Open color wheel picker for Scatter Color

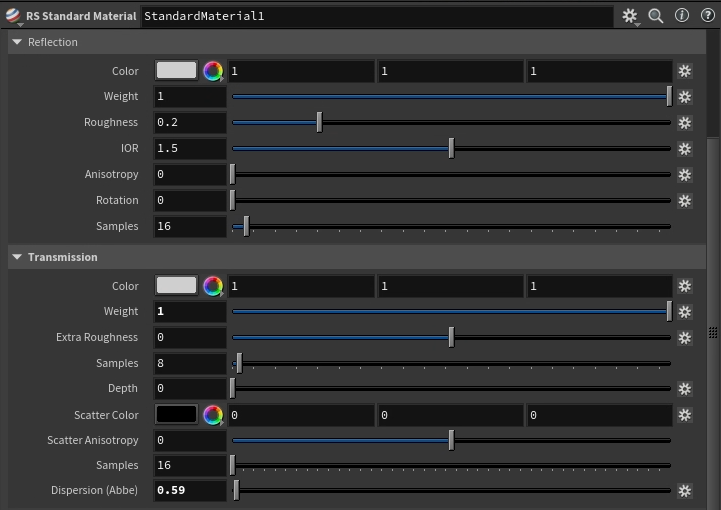[x=212, y=415]
